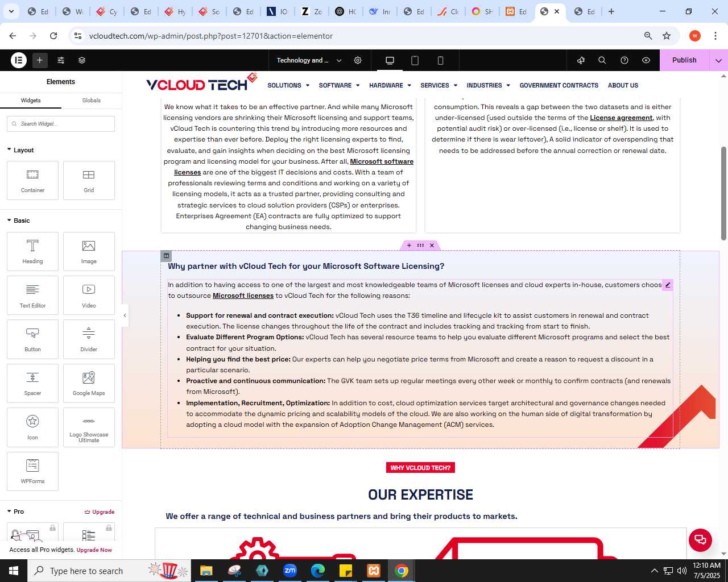The image size is (728, 582).
Task: Reload the browser page
Action: coord(53,36)
